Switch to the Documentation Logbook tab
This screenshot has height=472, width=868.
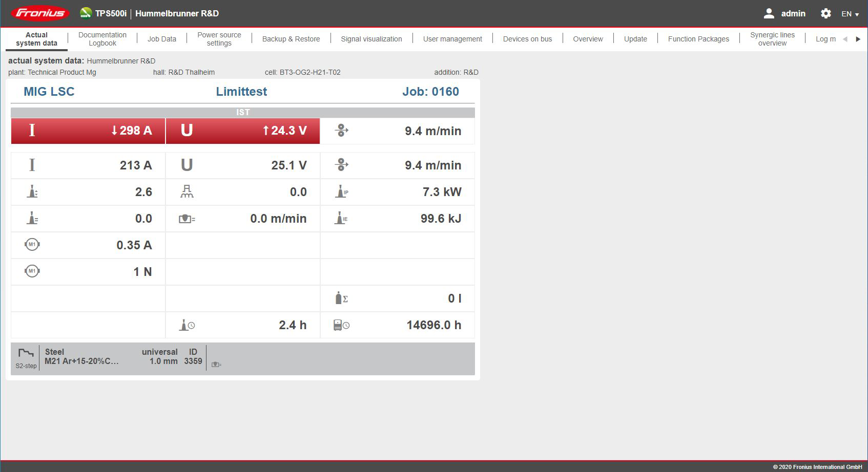(102, 38)
